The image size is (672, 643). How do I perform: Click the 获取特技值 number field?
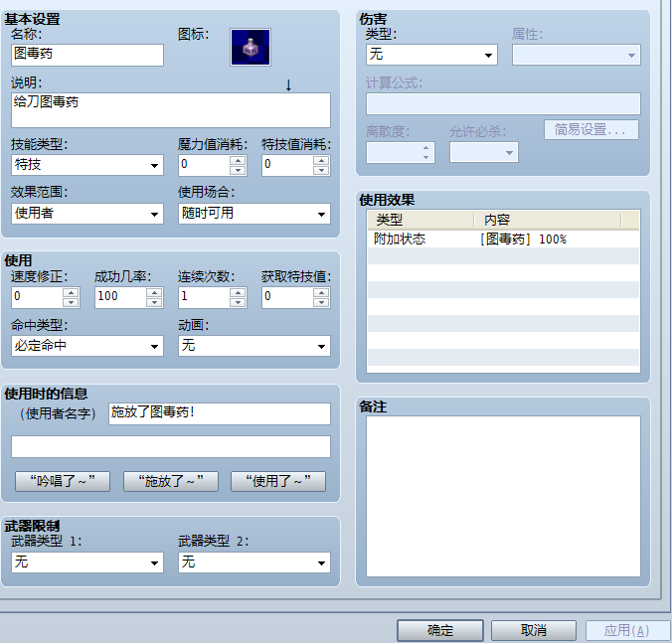(x=288, y=297)
